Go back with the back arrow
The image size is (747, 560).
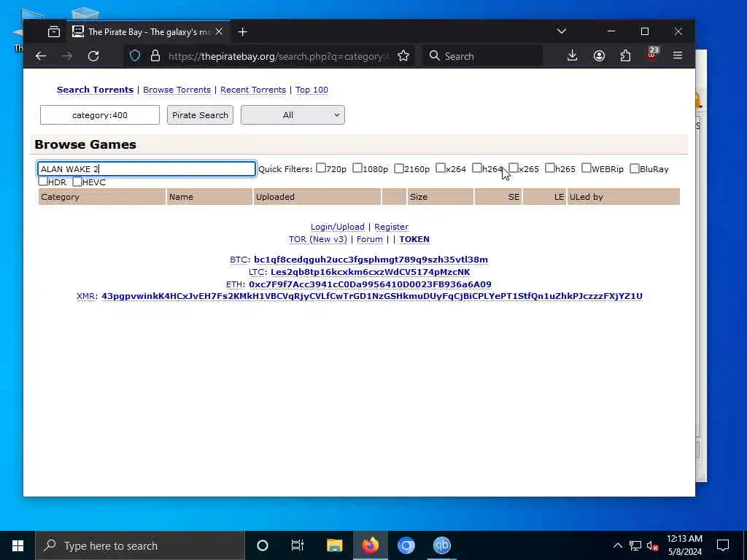[x=41, y=56]
